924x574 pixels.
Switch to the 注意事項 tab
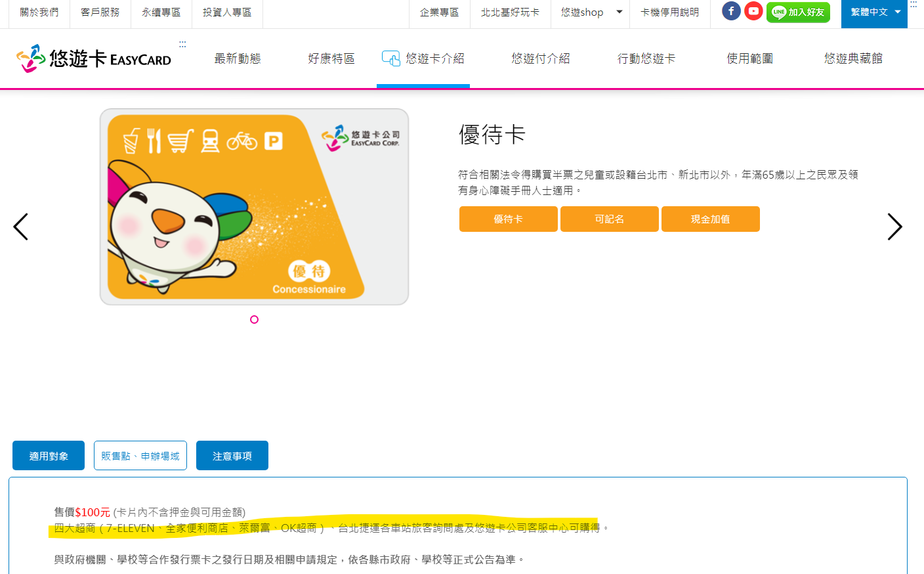(232, 456)
